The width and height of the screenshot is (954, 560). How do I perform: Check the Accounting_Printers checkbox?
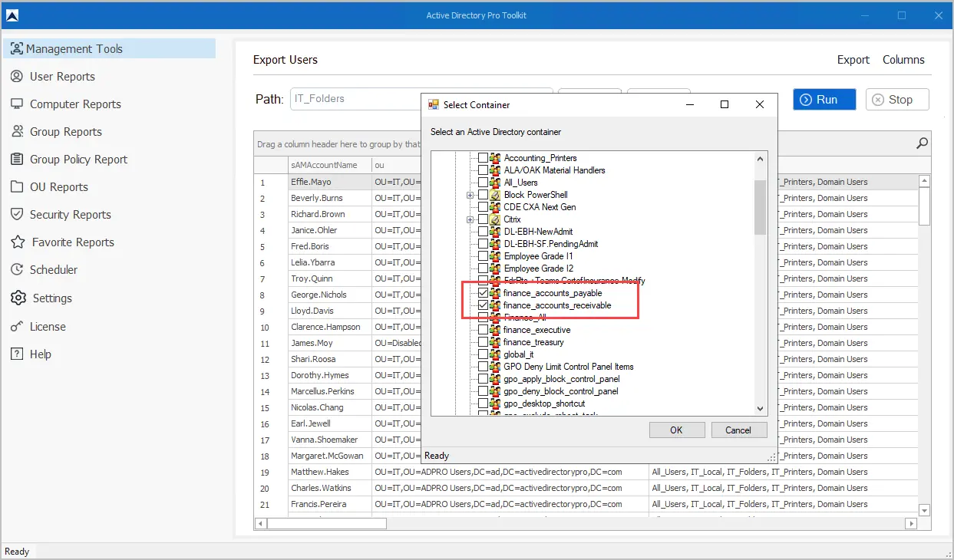(483, 158)
